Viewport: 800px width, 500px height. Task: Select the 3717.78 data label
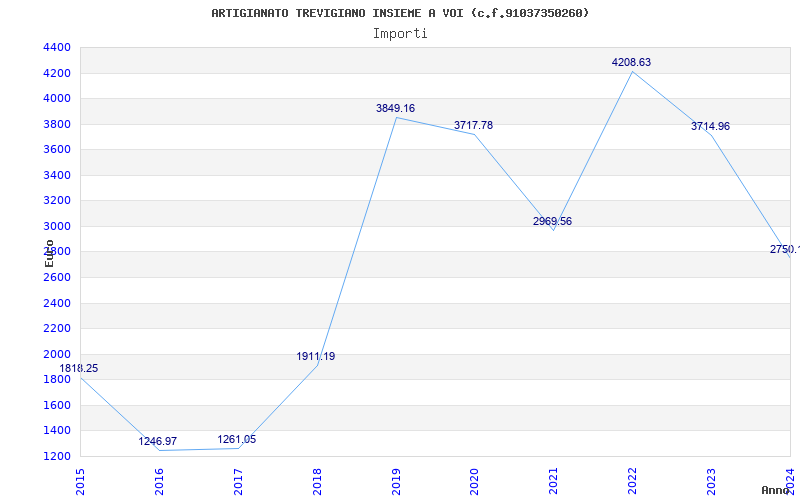click(x=473, y=125)
